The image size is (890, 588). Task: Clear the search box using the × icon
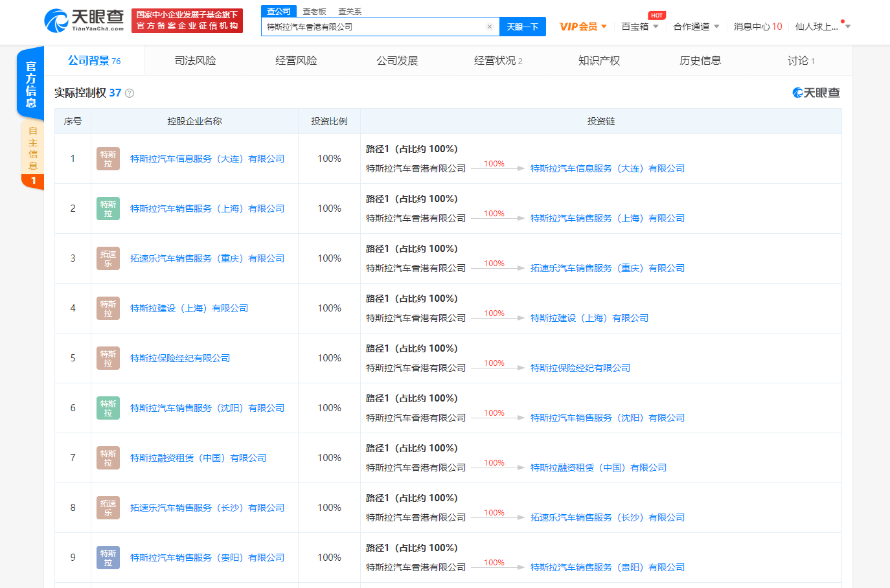489,27
